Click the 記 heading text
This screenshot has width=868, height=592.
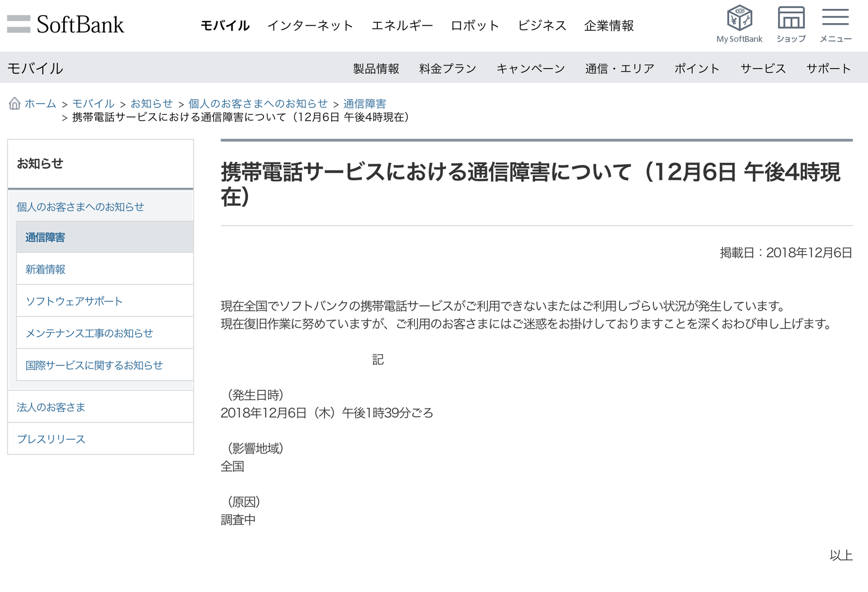(378, 360)
